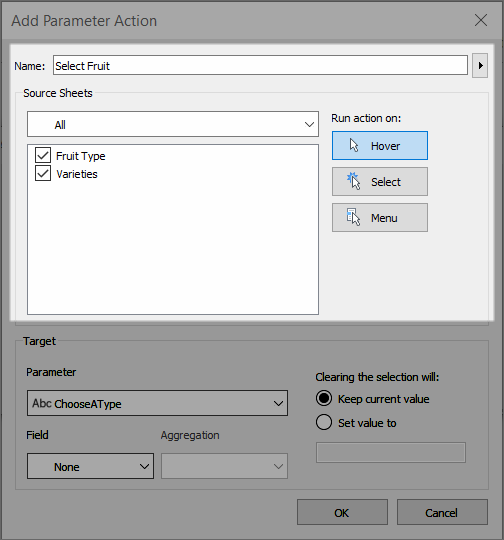Click the Cancel button

pyautogui.click(x=442, y=512)
